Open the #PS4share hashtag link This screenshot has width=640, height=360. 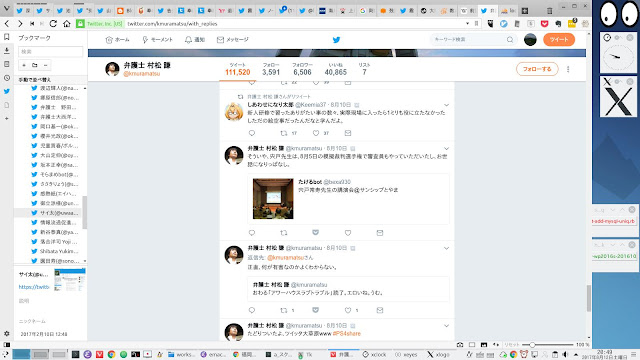pyautogui.click(x=347, y=334)
